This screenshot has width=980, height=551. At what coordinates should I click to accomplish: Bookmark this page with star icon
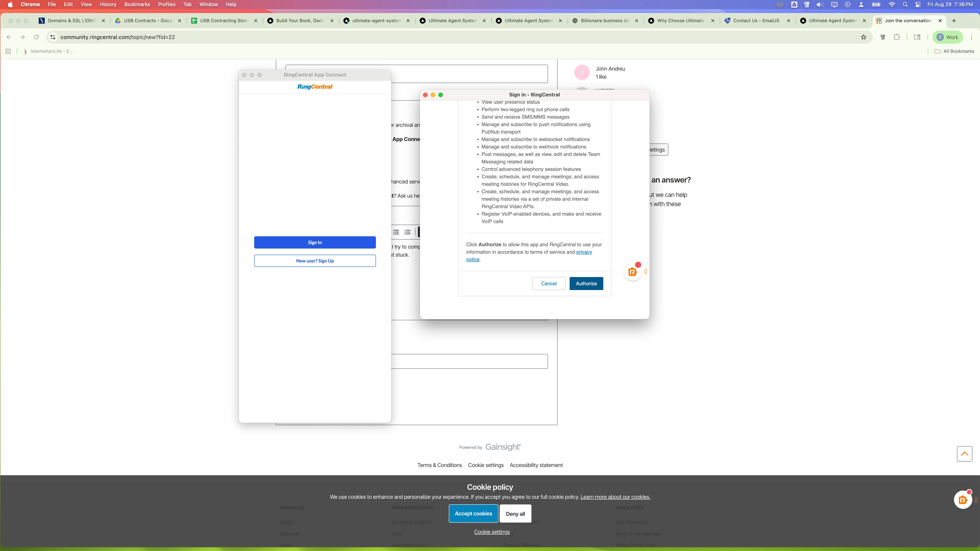coord(864,37)
